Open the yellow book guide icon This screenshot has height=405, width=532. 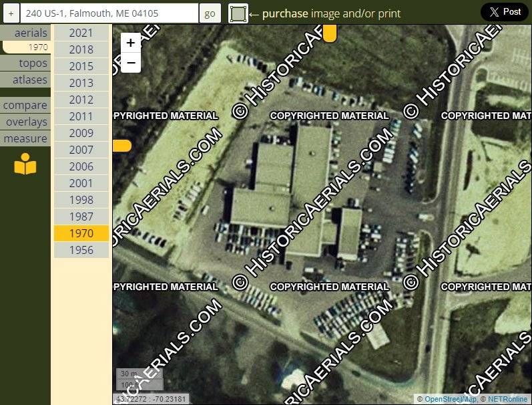coord(25,164)
